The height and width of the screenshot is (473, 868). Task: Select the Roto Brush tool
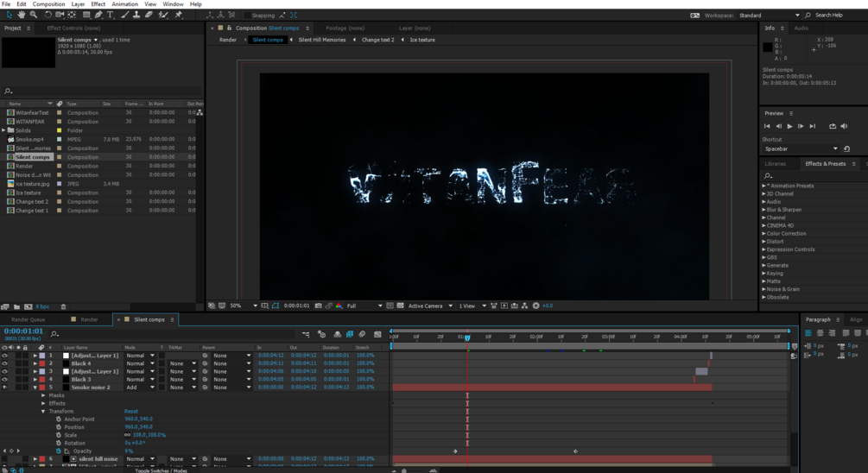[162, 15]
